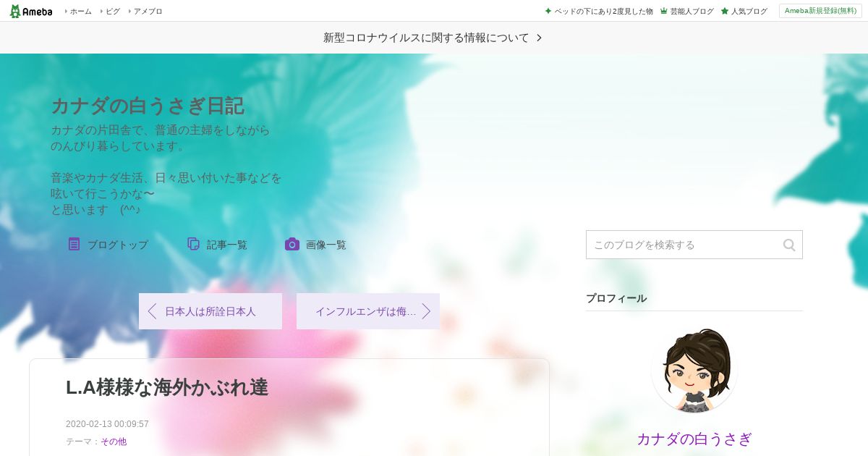868x456 pixels.
Task: Open theme link その他
Action: point(114,442)
